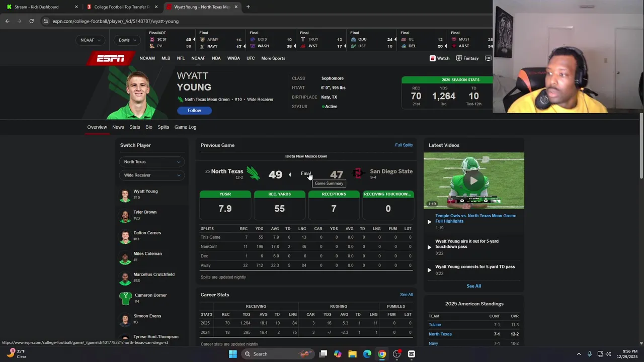Click the ESPN logo
Screen dimensions: 644x362
111,58
